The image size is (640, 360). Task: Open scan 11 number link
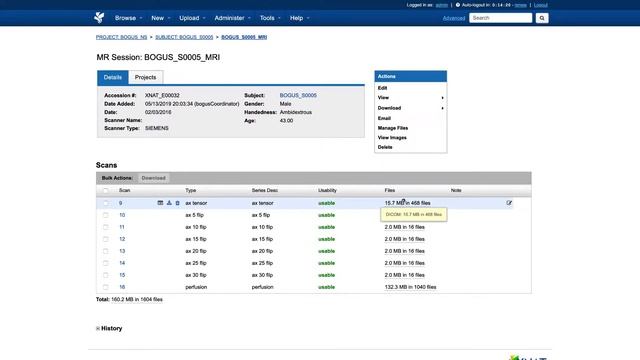122,227
